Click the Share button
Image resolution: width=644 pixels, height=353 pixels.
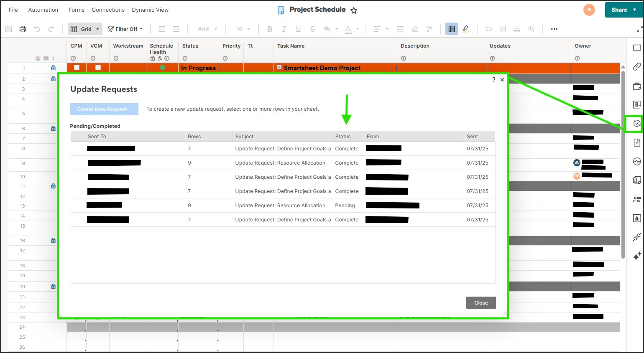619,10
